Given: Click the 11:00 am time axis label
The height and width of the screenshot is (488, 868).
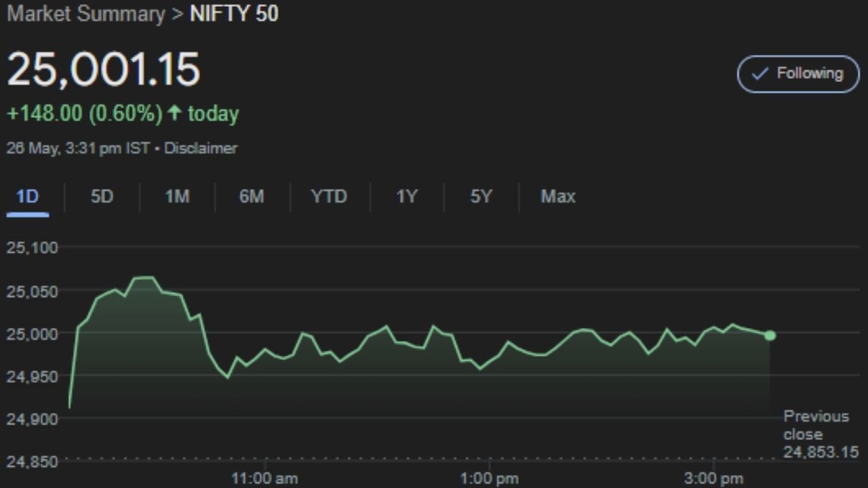Looking at the screenshot, I should click(x=264, y=479).
